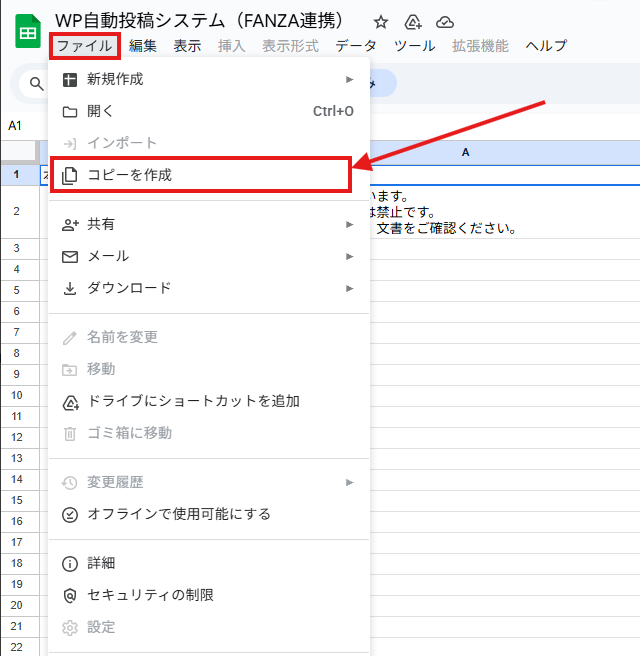Select 'ドライブにショートカットを追加'

[194, 401]
